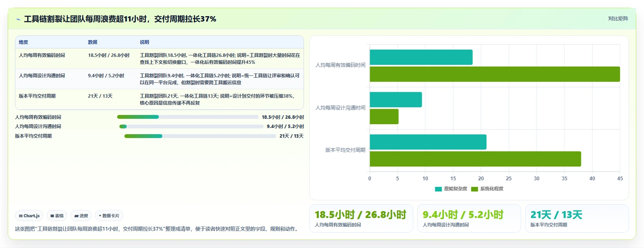Click progress value 21天 / 13天 beside bar
644x248 pixels.
(x=292, y=136)
